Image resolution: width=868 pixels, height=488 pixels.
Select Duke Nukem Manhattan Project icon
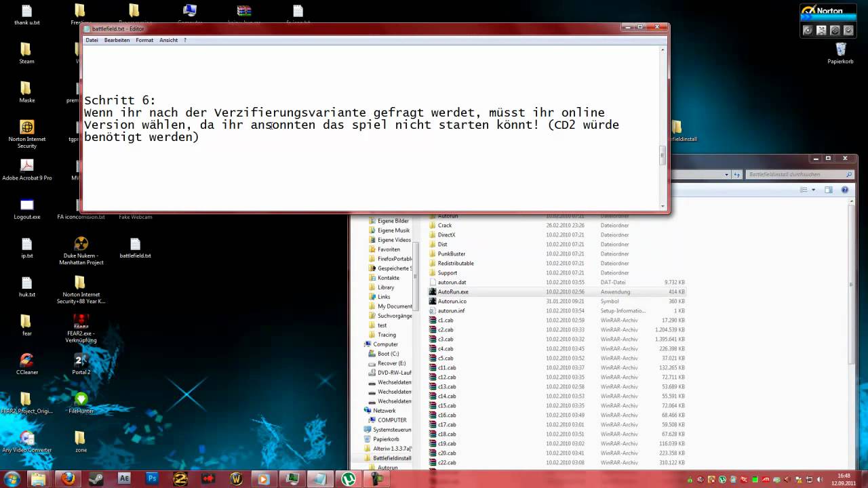[x=81, y=250]
